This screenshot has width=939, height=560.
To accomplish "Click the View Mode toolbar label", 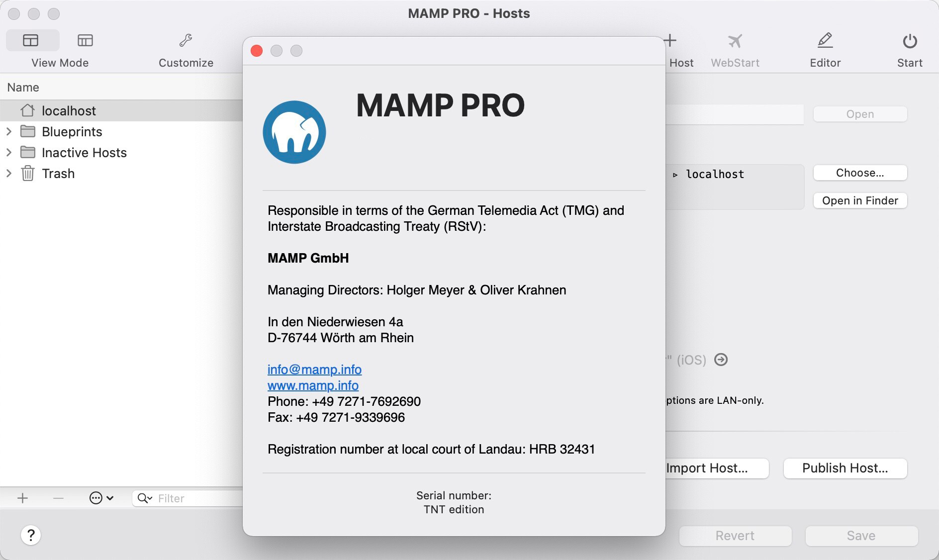I will [60, 63].
